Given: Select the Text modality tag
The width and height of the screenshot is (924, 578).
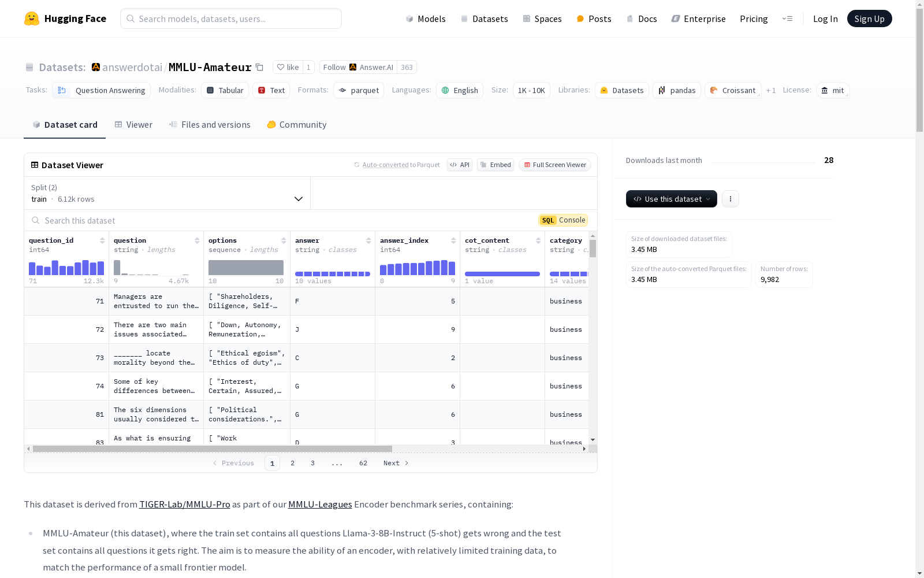Looking at the screenshot, I should [x=271, y=90].
